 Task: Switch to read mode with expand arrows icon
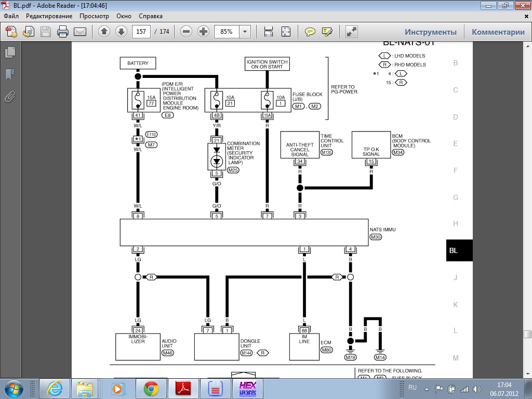tap(352, 32)
